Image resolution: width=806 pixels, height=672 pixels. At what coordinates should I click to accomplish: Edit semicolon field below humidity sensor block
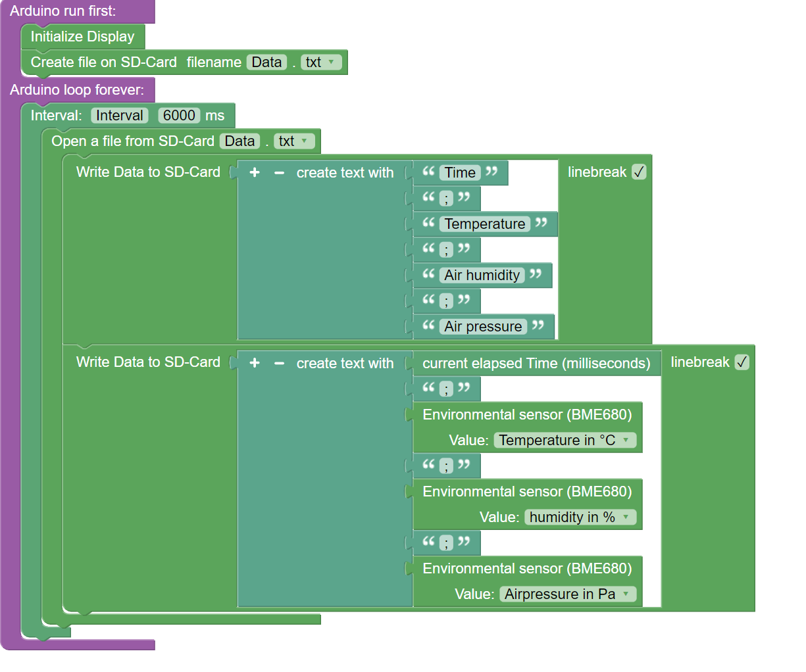coord(446,542)
